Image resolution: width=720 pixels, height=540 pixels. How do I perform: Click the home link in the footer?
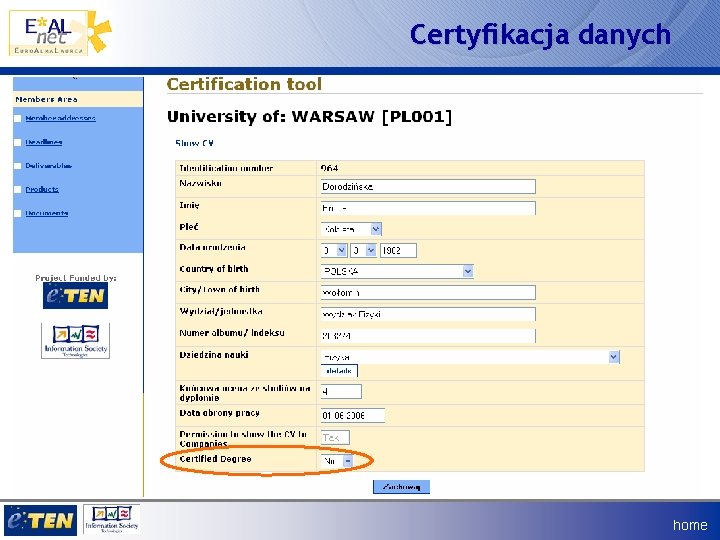click(690, 524)
